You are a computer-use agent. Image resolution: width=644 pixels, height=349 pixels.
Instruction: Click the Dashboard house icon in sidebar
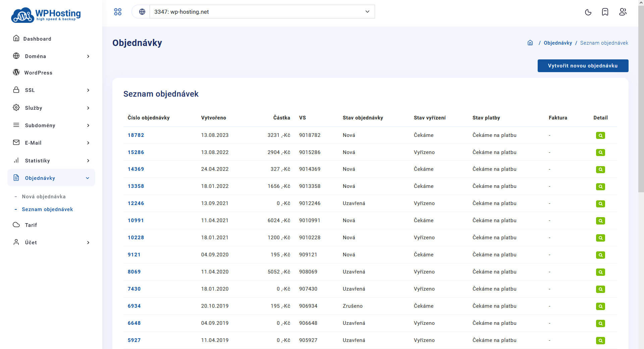point(16,38)
